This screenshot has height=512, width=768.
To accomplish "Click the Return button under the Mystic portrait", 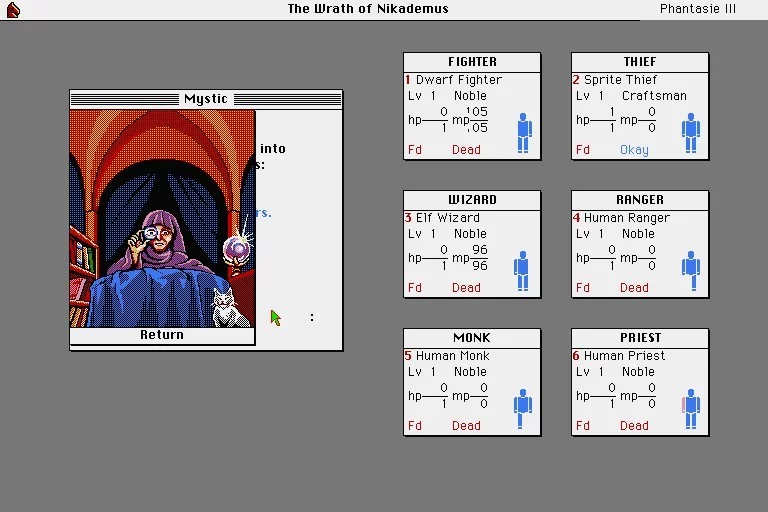I will (x=162, y=335).
